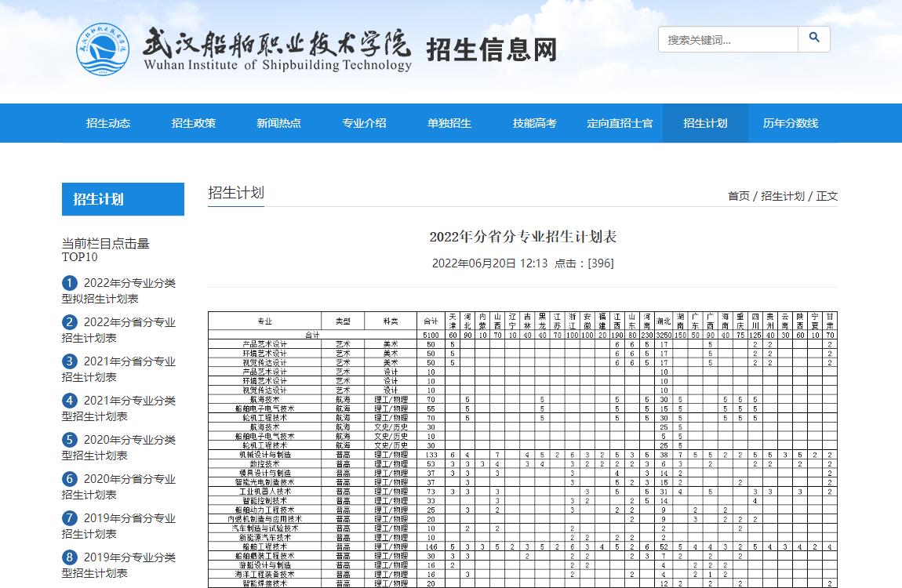Click the enrollment plan table image

(x=522, y=449)
